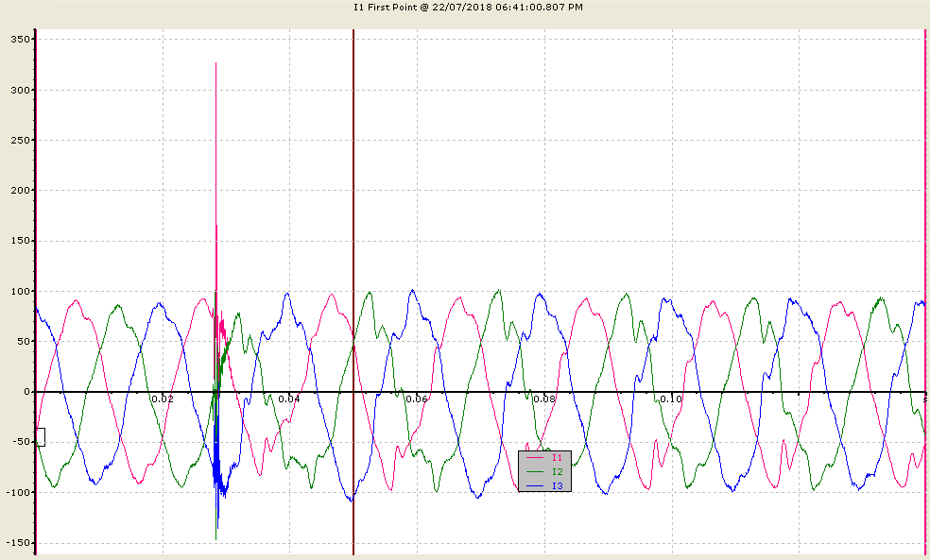The height and width of the screenshot is (560, 930).
Task: Click the 350 label on the vertical axis
Action: point(20,39)
